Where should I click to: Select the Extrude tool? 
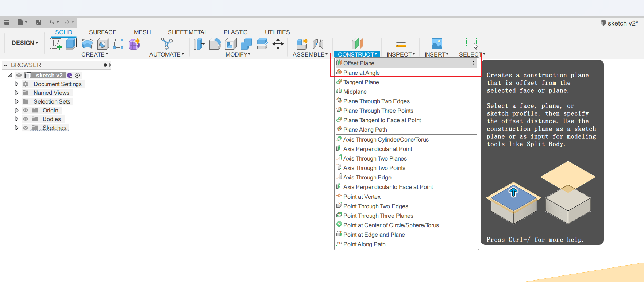72,44
